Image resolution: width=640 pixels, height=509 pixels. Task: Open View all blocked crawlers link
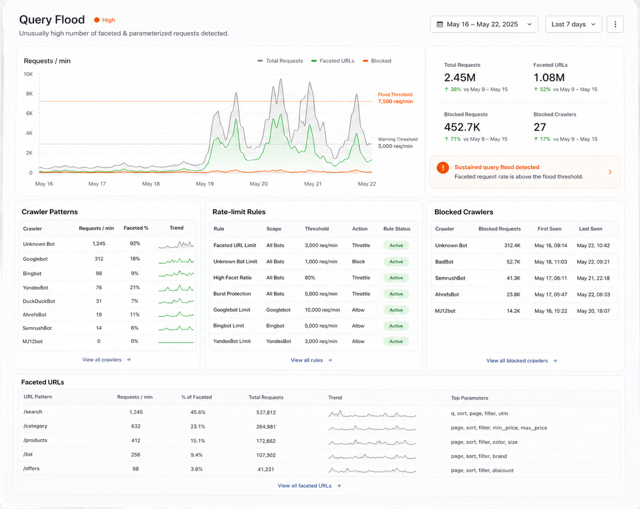click(522, 360)
